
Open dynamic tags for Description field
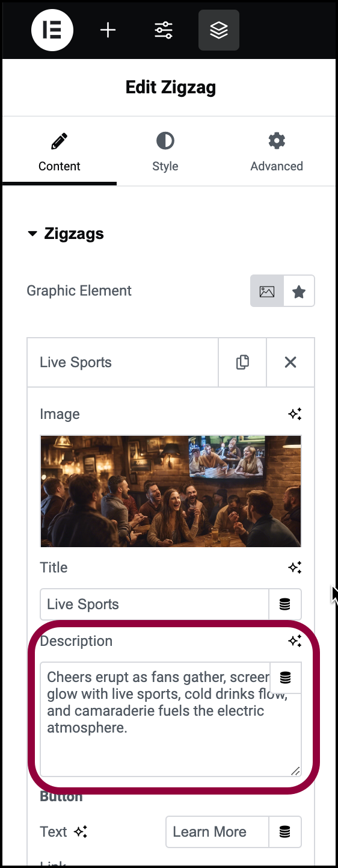[286, 678]
